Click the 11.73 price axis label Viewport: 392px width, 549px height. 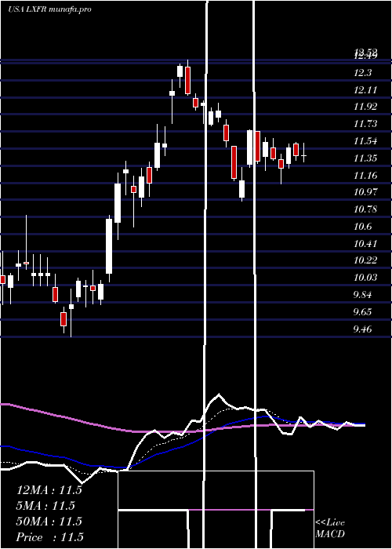click(x=365, y=124)
